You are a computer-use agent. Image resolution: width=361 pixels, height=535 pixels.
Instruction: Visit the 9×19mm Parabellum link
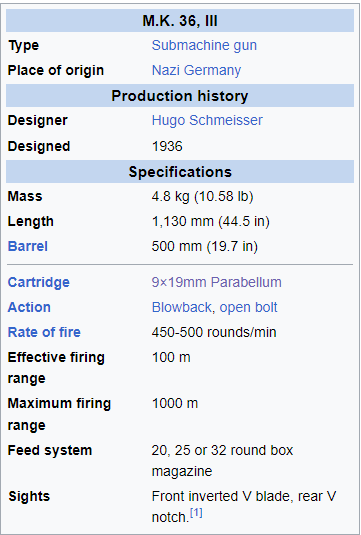[217, 283]
